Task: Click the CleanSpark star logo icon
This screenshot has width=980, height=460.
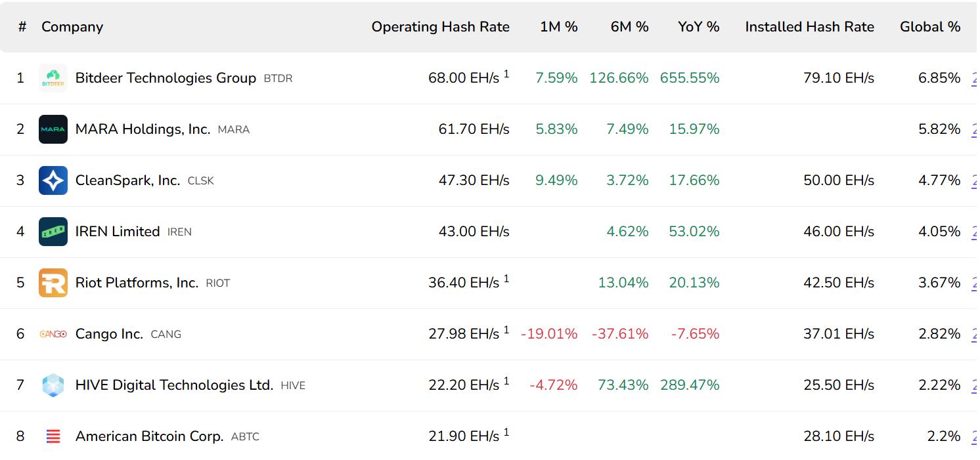Action: [x=53, y=180]
